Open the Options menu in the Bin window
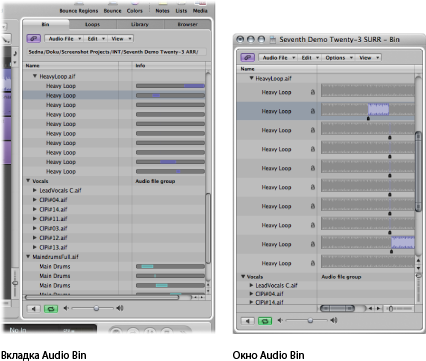Image resolution: width=426 pixels, height=361 pixels. pyautogui.click(x=338, y=58)
